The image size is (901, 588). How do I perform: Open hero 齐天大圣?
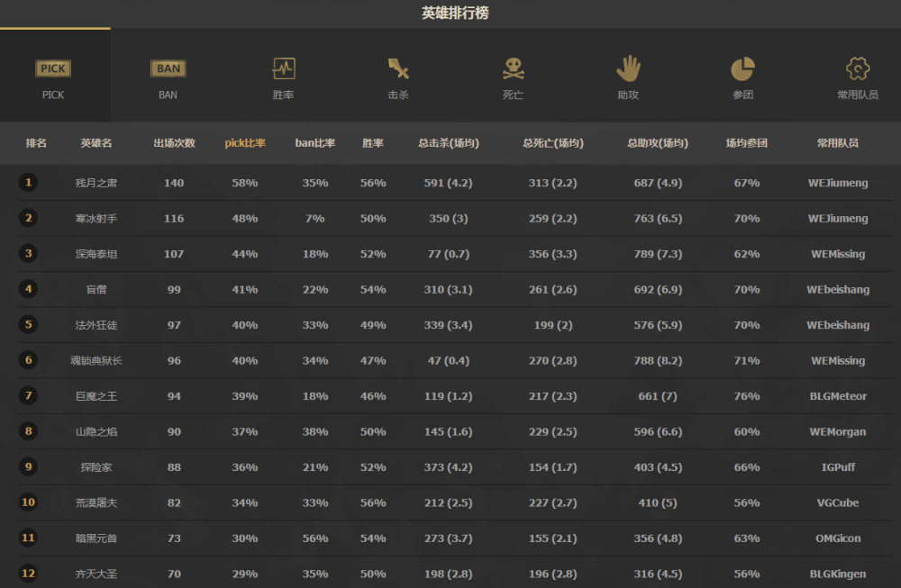pos(96,574)
